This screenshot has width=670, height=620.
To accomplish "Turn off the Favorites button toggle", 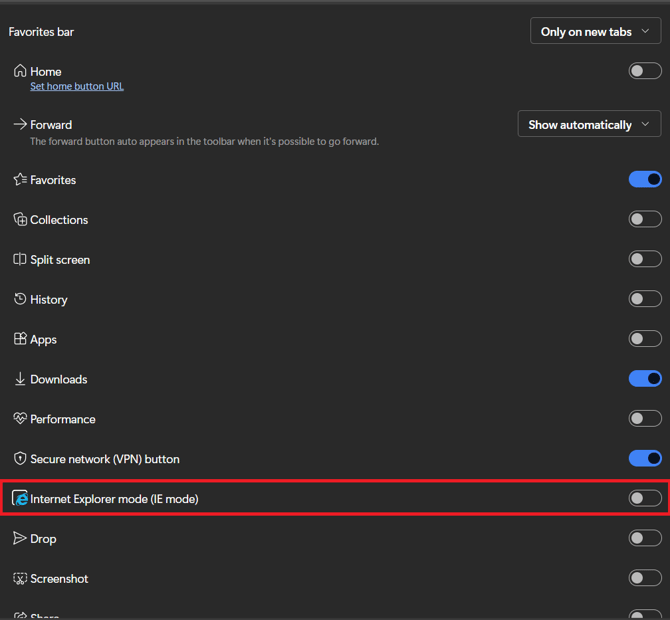I will 645,180.
